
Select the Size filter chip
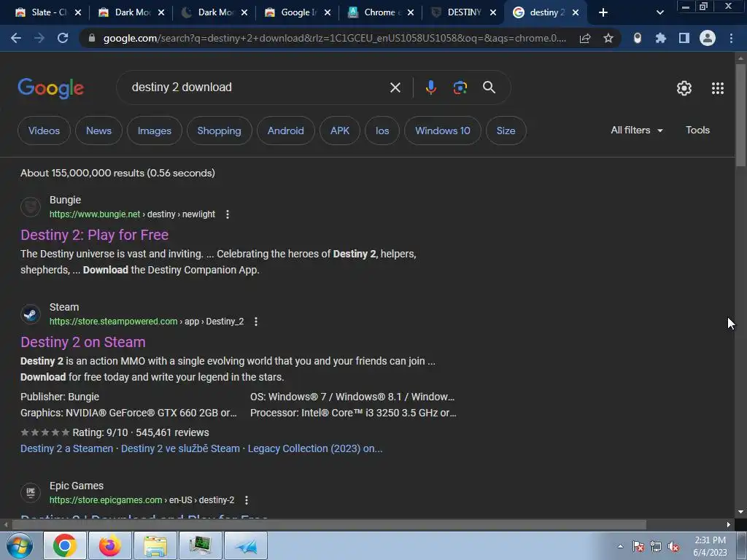point(506,131)
